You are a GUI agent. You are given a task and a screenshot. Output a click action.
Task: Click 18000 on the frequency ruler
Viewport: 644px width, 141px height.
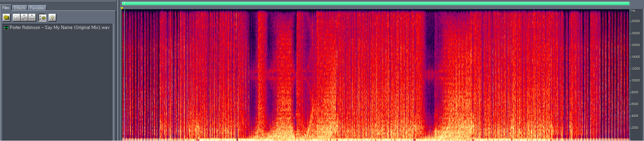636,33
